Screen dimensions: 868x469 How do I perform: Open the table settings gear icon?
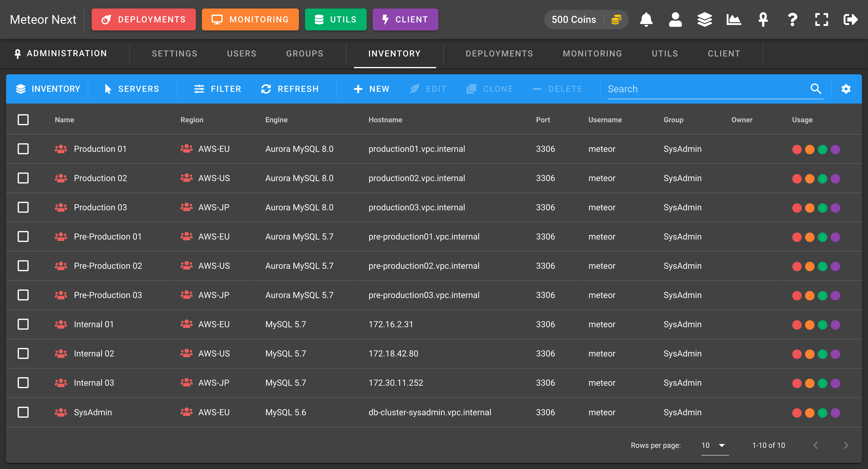pyautogui.click(x=846, y=89)
